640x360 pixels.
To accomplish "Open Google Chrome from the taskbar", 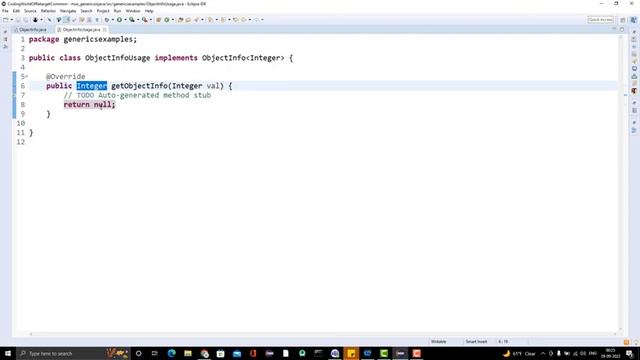I will point(204,353).
